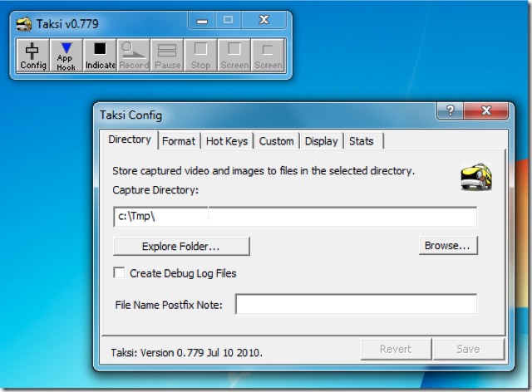Screen dimensions: 532x392
Task: Click the Stop toolbar button
Action: 200,56
